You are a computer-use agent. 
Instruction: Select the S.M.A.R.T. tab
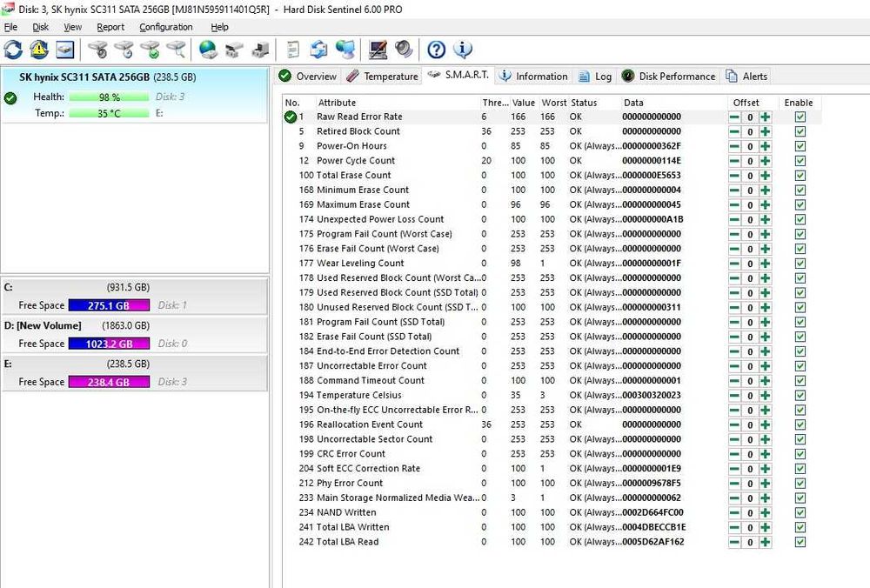click(x=458, y=74)
